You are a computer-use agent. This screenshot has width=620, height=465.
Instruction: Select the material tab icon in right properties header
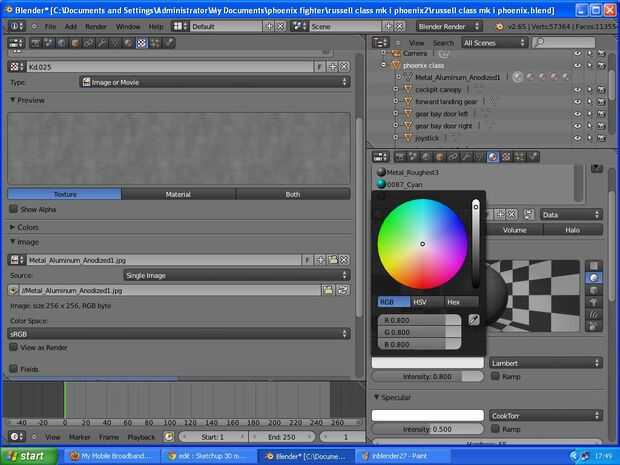coord(493,157)
